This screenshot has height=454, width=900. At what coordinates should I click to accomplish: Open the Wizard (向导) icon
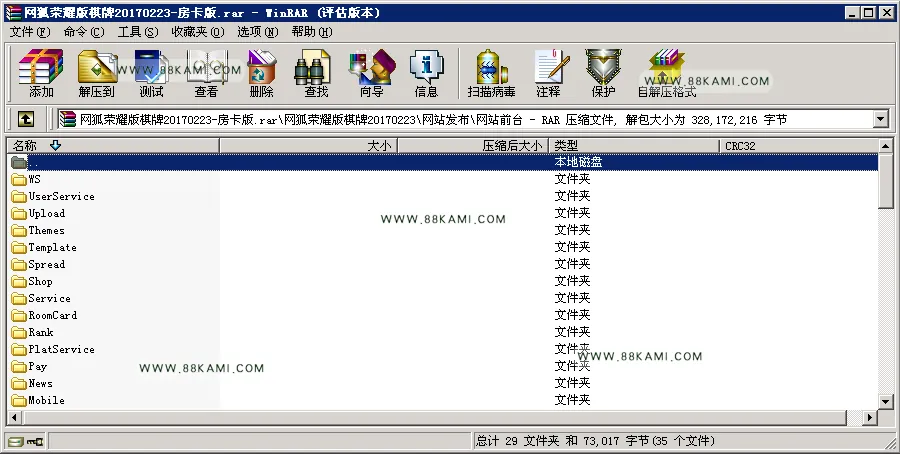pos(371,73)
